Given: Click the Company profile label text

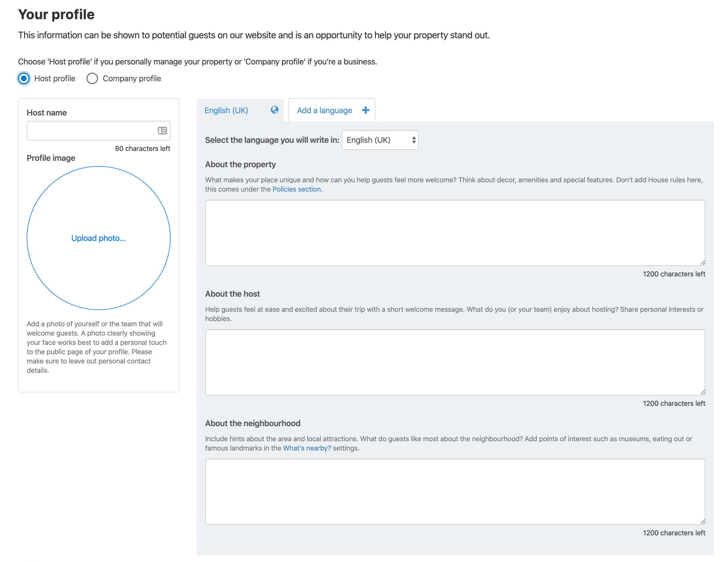Looking at the screenshot, I should (x=132, y=79).
